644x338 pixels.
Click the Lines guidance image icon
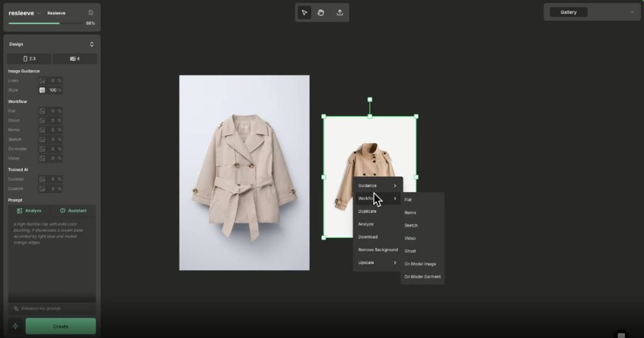[42, 80]
